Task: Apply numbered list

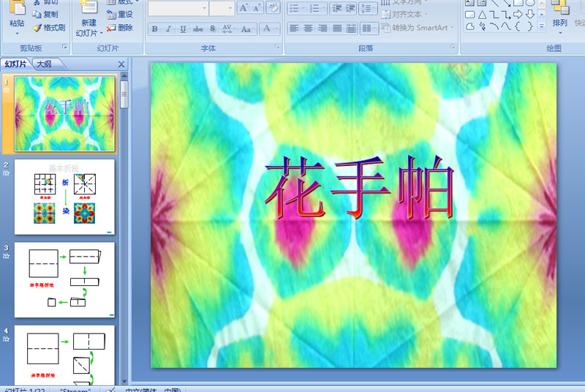Action: point(317,8)
